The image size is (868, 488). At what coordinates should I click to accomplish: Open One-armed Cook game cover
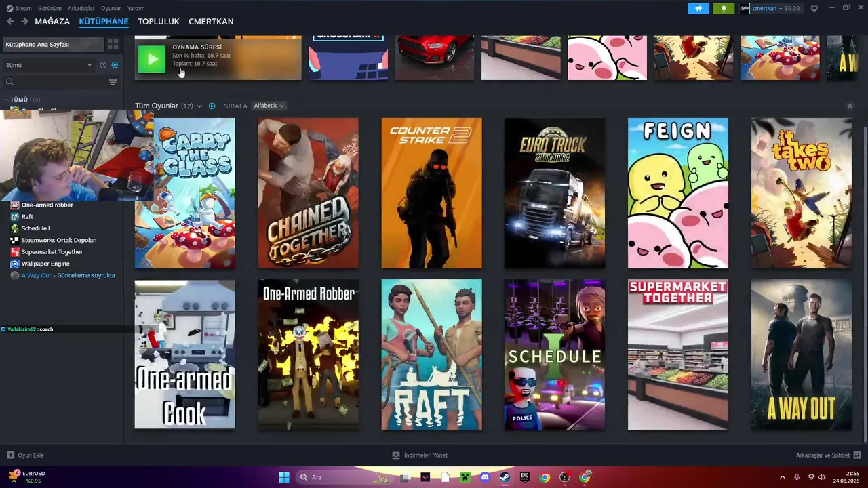(185, 354)
